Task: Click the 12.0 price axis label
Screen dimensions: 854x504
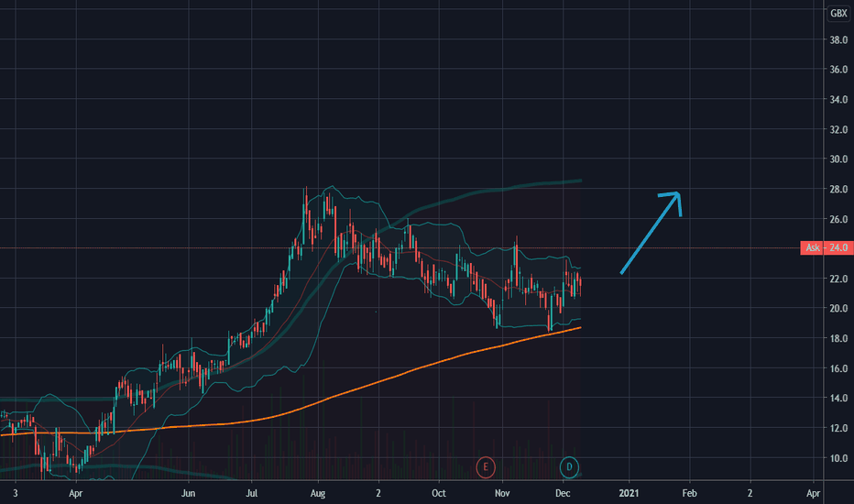Action: coord(838,428)
